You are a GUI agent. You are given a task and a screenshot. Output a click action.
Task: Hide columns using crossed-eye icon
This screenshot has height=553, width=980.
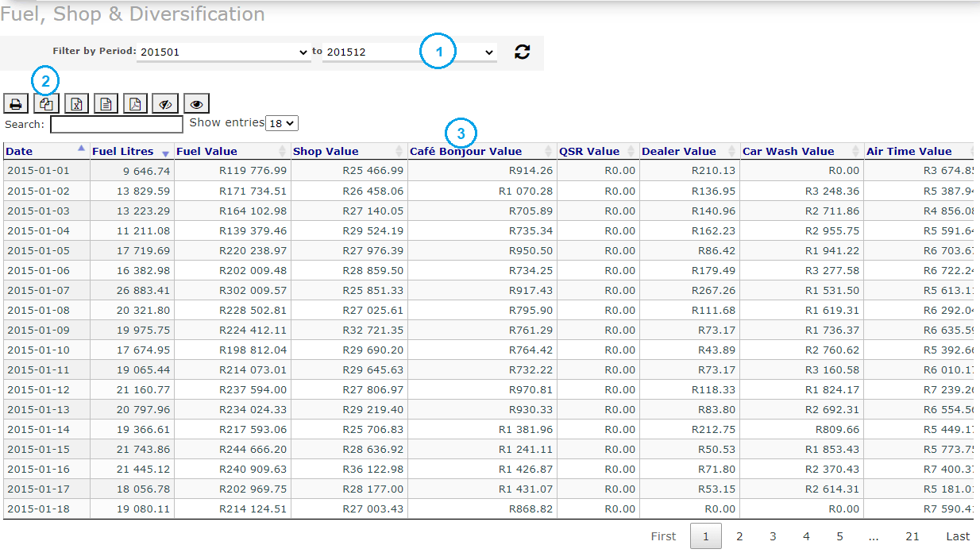[165, 104]
